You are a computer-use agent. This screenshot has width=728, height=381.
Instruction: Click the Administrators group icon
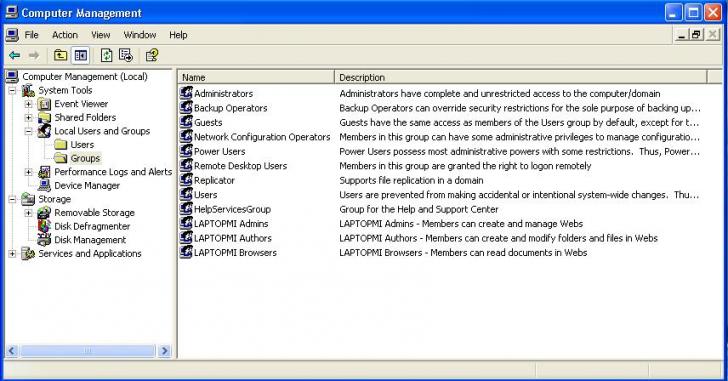pyautogui.click(x=187, y=93)
